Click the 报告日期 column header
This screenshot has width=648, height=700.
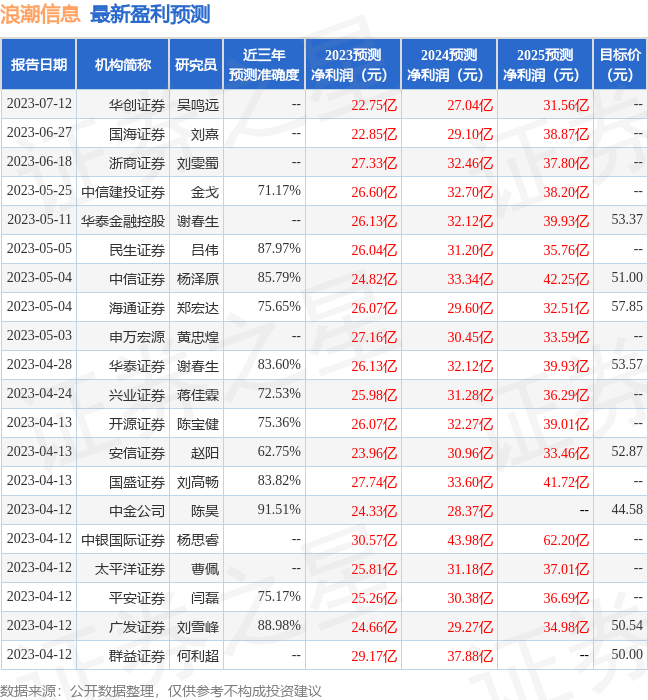[39, 64]
